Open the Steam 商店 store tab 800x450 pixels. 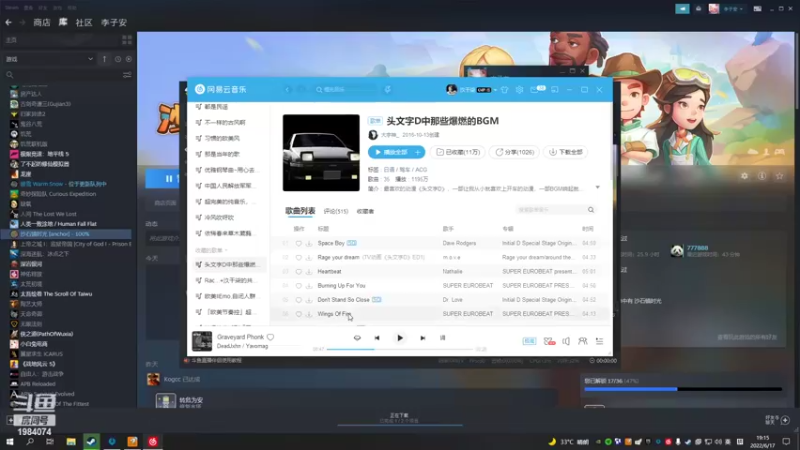click(42, 22)
